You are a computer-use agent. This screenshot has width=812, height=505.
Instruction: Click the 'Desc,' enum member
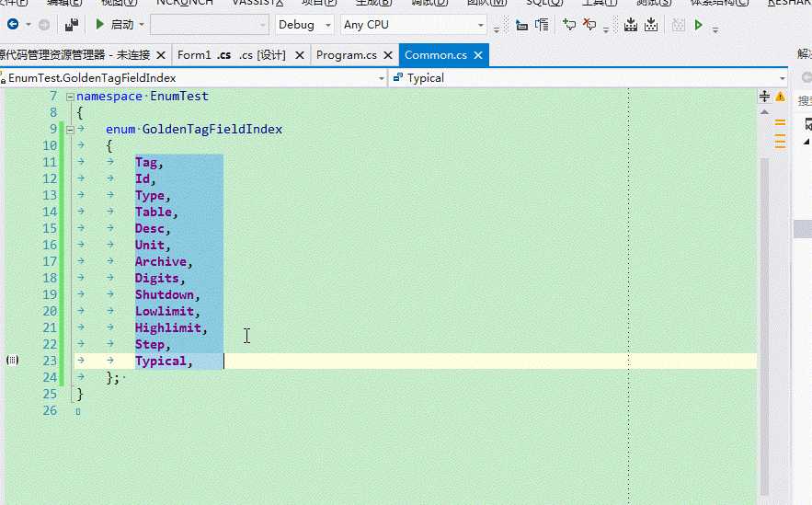coord(153,229)
